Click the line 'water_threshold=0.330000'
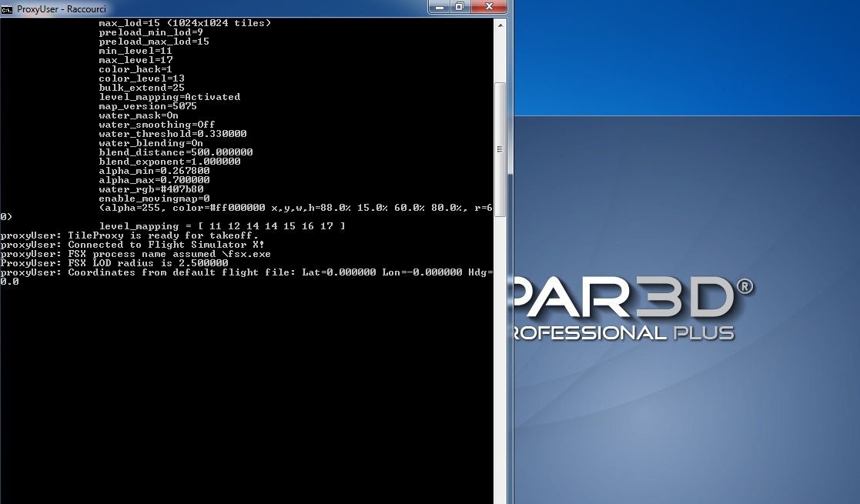This screenshot has height=504, width=860. [172, 134]
